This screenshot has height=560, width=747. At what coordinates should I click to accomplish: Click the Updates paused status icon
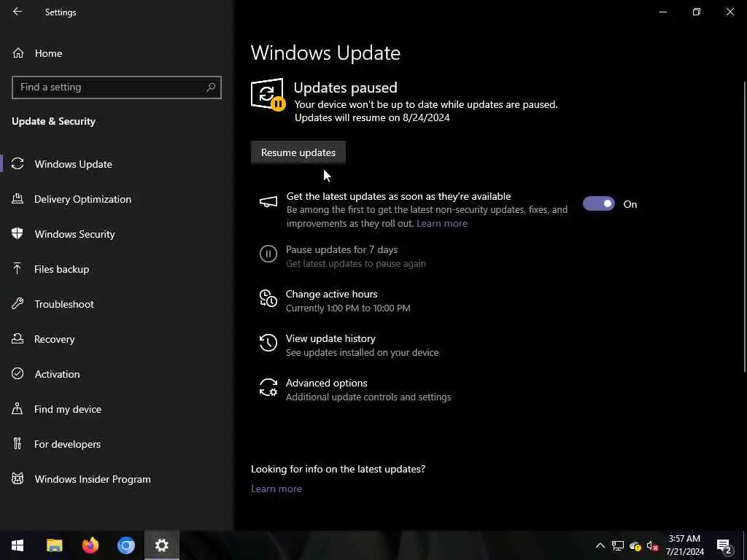(268, 94)
